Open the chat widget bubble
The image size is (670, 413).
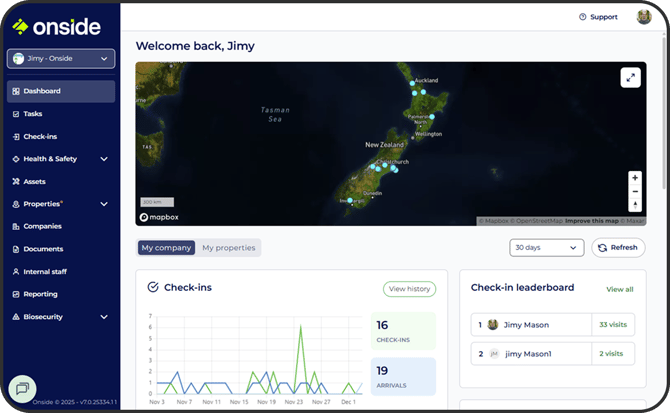click(22, 388)
